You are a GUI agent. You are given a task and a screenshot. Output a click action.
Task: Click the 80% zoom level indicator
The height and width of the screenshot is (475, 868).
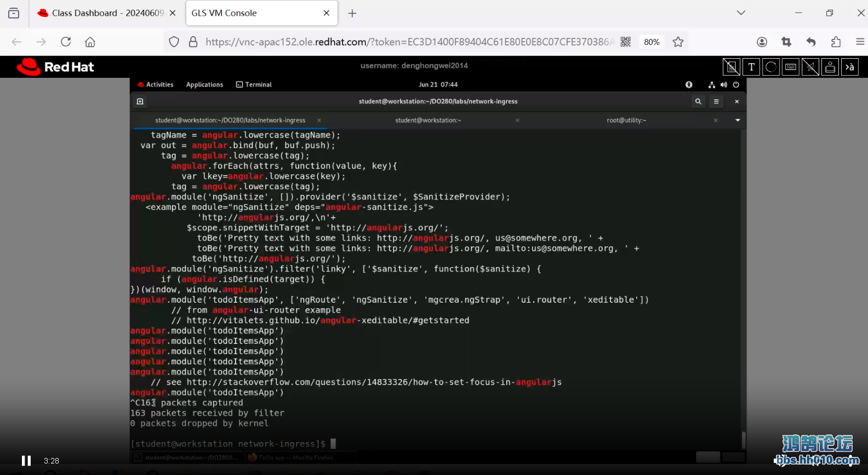click(x=652, y=42)
